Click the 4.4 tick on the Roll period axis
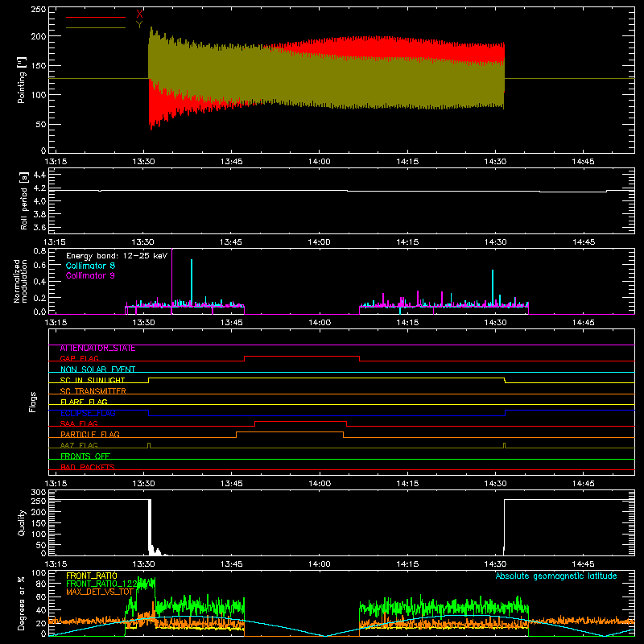Screen dimensions: 644x644 click(x=39, y=175)
